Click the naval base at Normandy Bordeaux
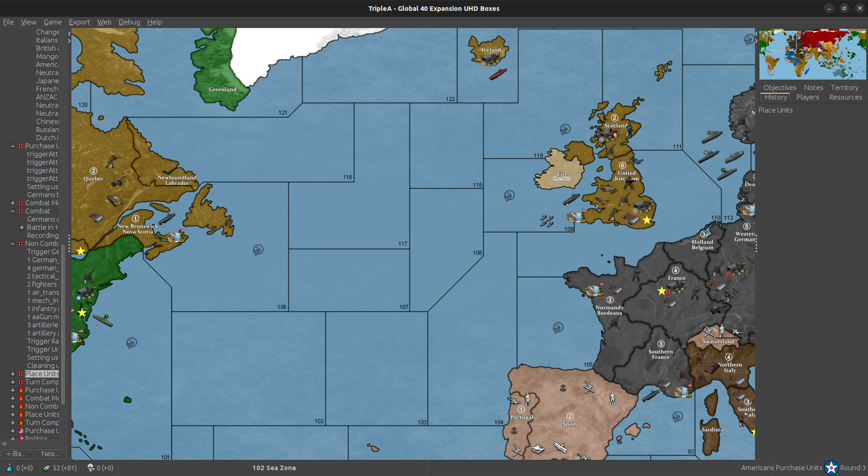Viewport: 868px width, 476px height. (594, 291)
